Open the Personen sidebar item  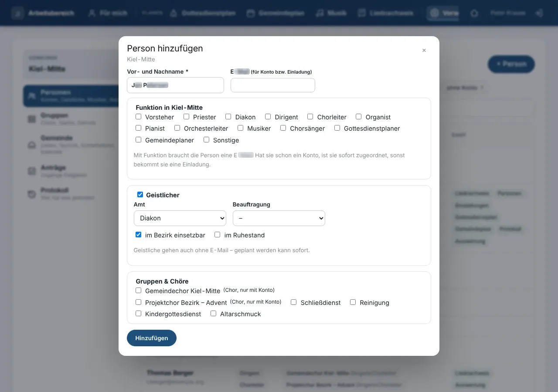click(x=71, y=96)
